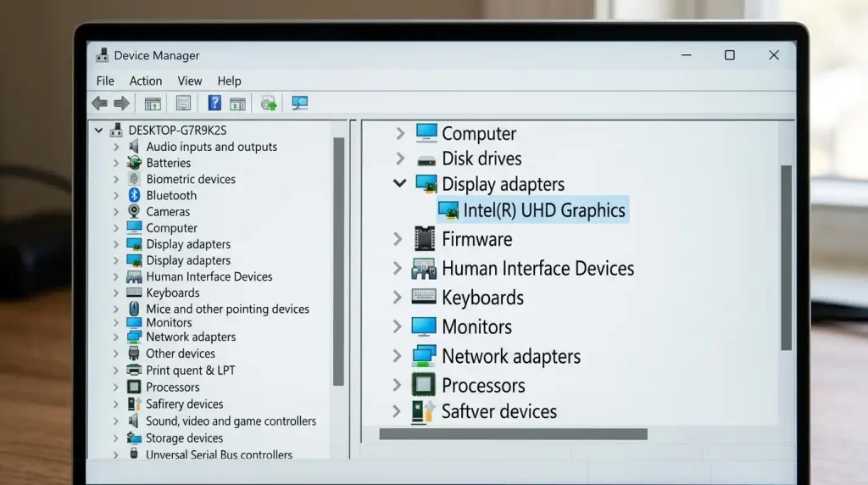Open the File menu
This screenshot has width=868, height=485.
pyautogui.click(x=105, y=81)
